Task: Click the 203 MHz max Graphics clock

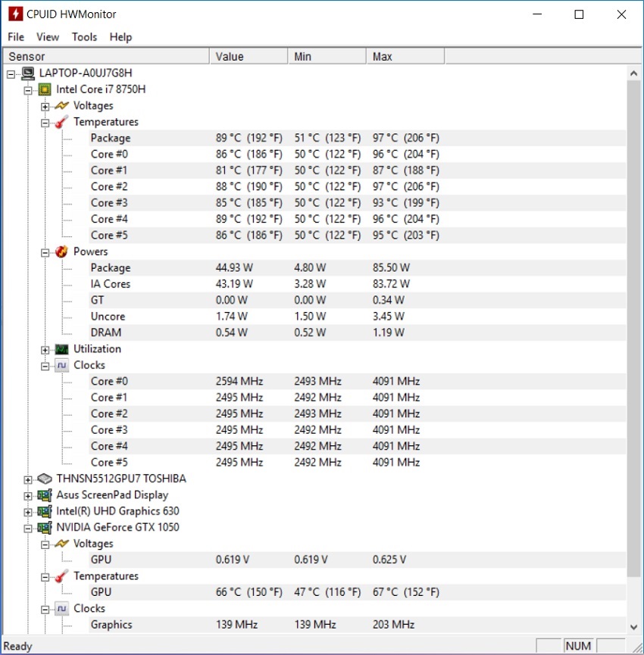Action: tap(394, 625)
